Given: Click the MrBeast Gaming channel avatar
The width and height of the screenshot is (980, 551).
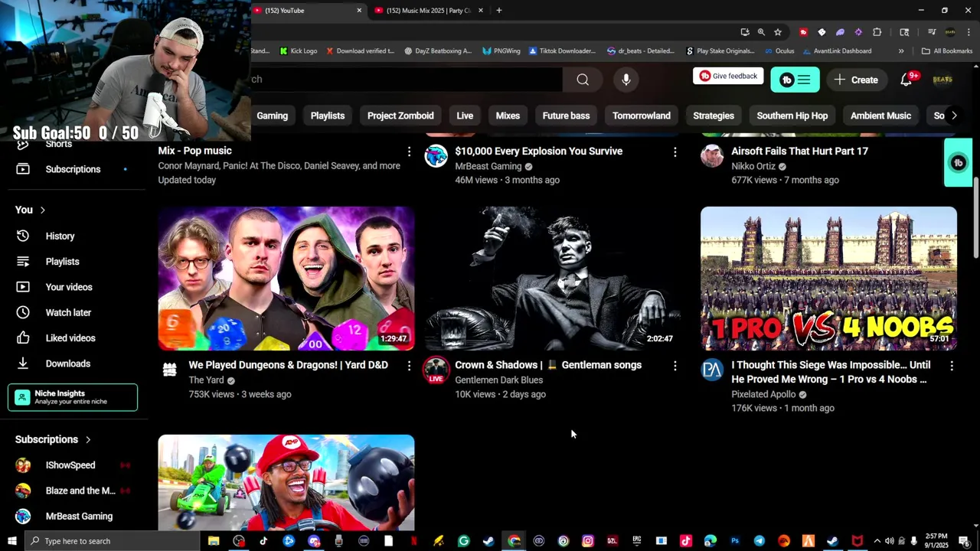Looking at the screenshot, I should [x=436, y=156].
